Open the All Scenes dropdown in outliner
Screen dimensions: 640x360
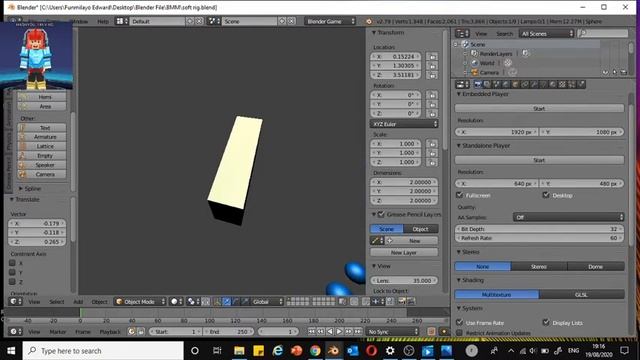click(547, 33)
